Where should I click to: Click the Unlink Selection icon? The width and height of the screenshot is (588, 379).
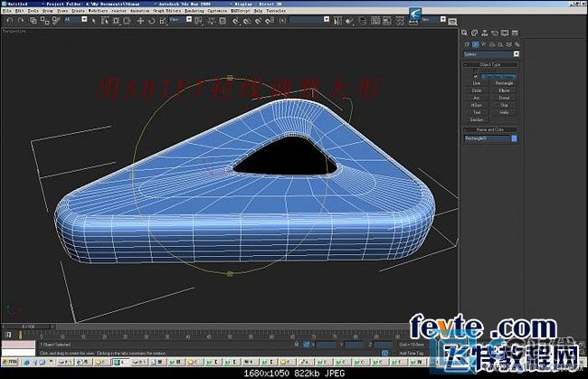click(44, 21)
